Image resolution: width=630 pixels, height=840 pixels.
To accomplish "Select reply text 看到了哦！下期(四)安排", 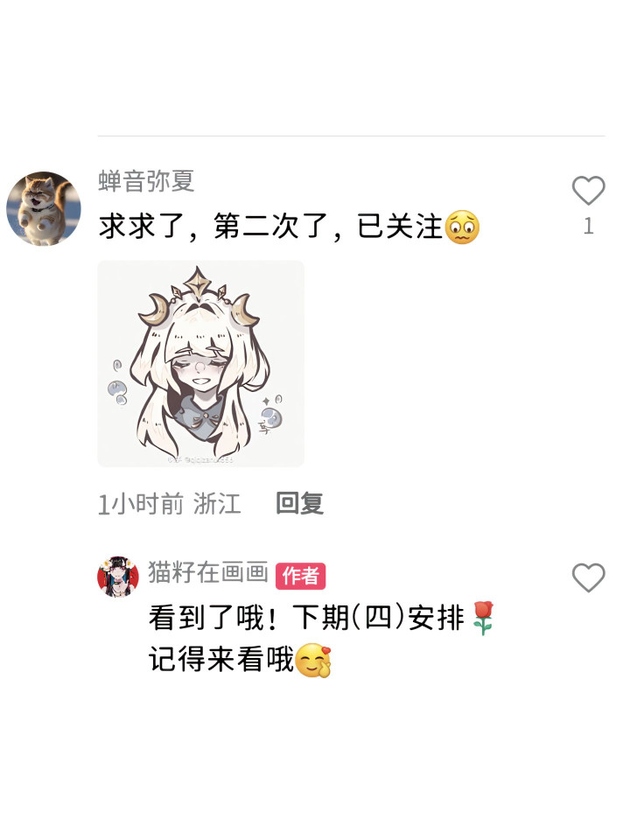I will click(x=306, y=618).
